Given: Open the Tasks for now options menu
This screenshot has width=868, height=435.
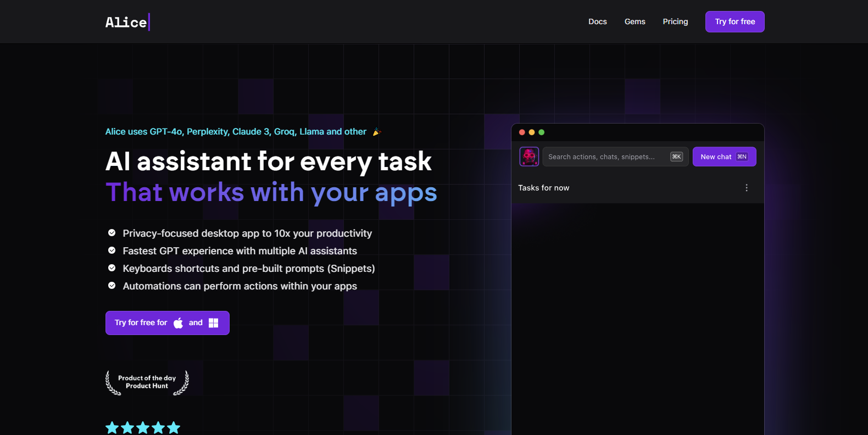Looking at the screenshot, I should 746,188.
